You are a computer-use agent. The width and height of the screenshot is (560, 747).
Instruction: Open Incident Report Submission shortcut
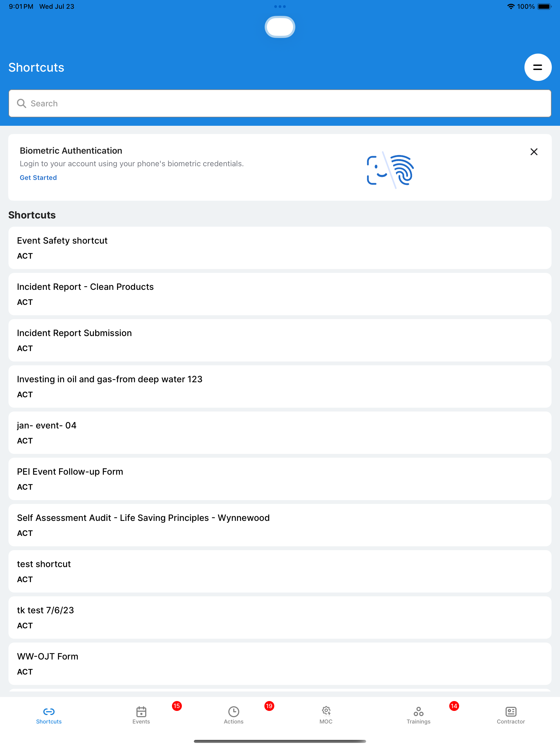pyautogui.click(x=280, y=340)
